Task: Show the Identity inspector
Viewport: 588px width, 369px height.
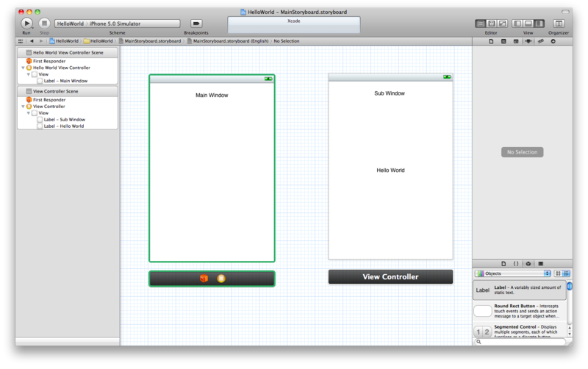Action: pos(516,41)
